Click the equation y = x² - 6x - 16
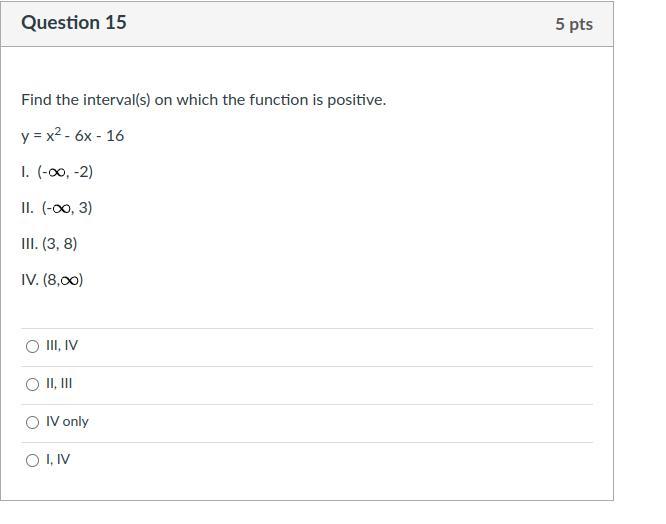The height and width of the screenshot is (524, 666). [72, 135]
